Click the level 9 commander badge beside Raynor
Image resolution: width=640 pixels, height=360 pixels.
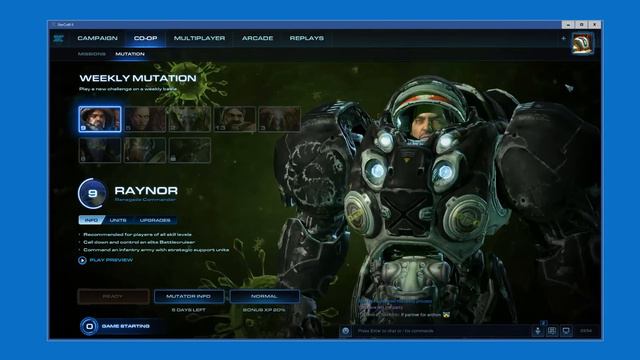pos(93,193)
